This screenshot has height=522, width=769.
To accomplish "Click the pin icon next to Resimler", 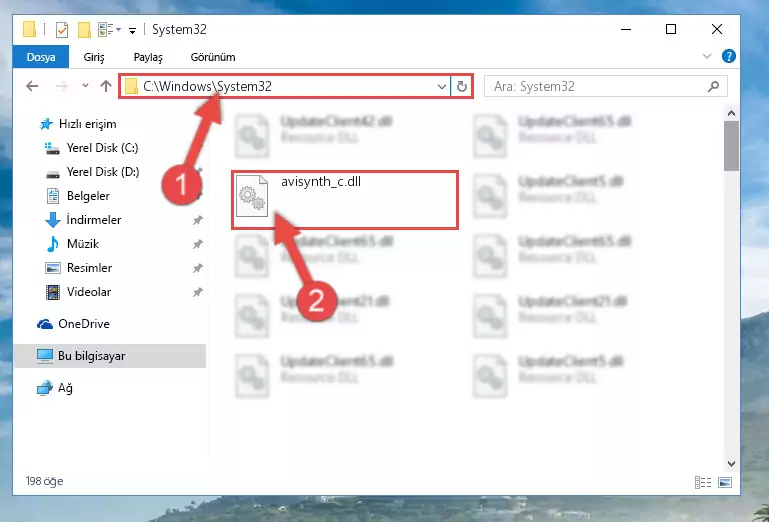I will coord(198,268).
